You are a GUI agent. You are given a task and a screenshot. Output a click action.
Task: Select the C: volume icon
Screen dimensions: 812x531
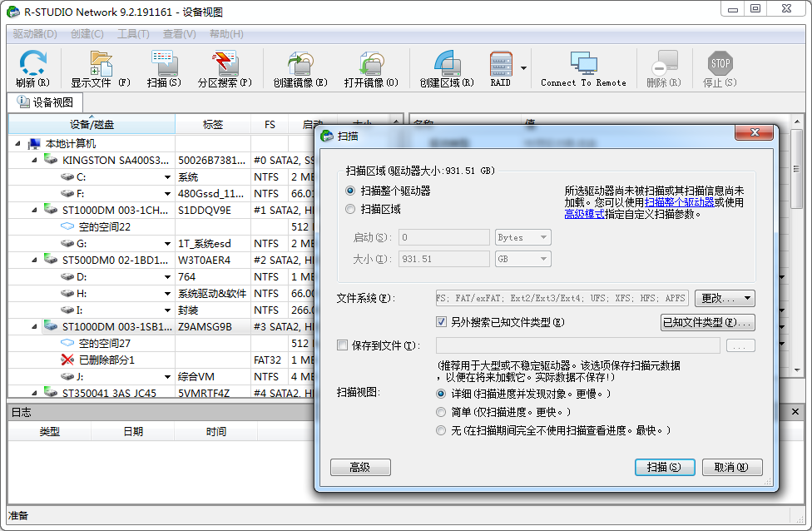67,176
